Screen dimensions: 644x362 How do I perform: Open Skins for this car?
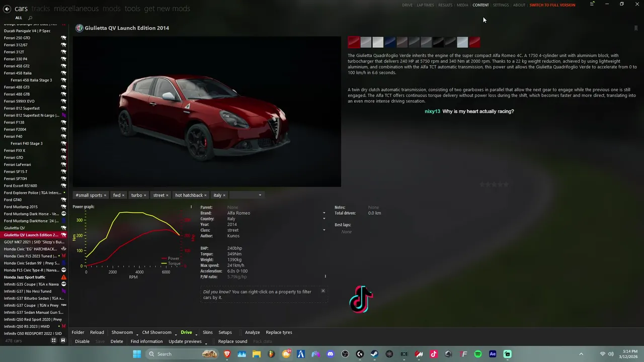pos(207,332)
